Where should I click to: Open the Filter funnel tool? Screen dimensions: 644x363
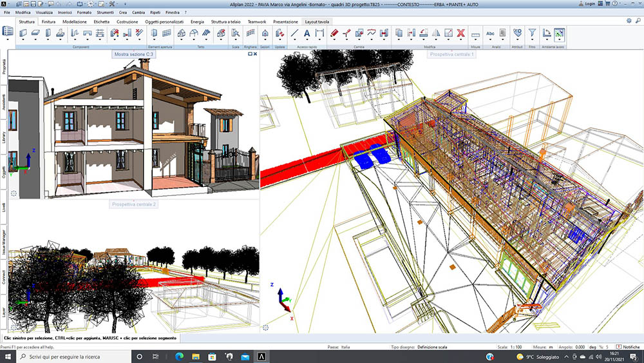coord(532,33)
